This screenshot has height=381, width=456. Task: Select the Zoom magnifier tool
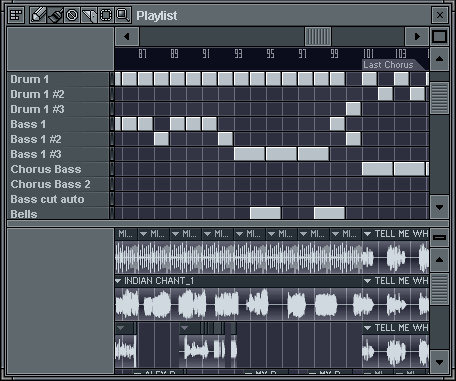123,15
